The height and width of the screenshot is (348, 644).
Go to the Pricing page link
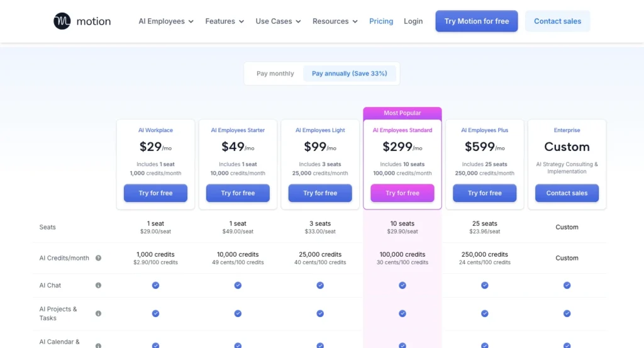point(381,21)
